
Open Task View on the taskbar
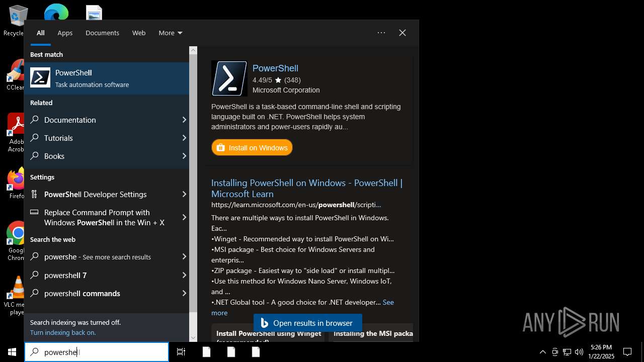tap(181, 352)
